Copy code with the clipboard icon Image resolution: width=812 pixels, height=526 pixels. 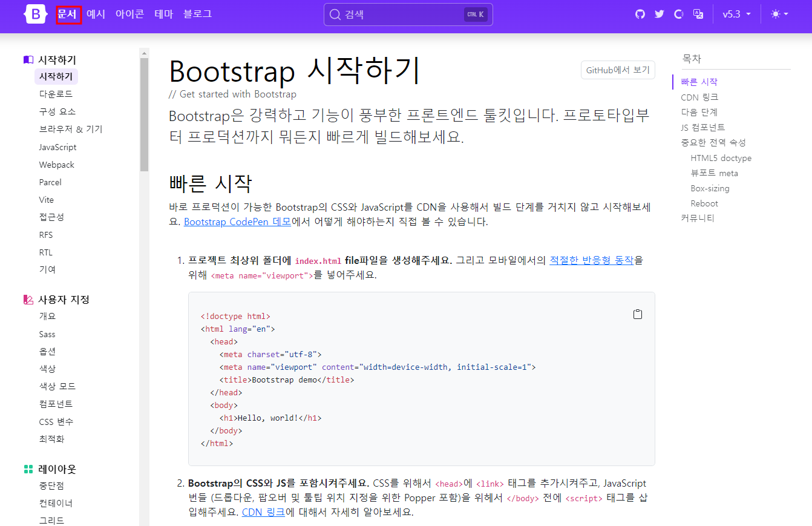coord(637,314)
